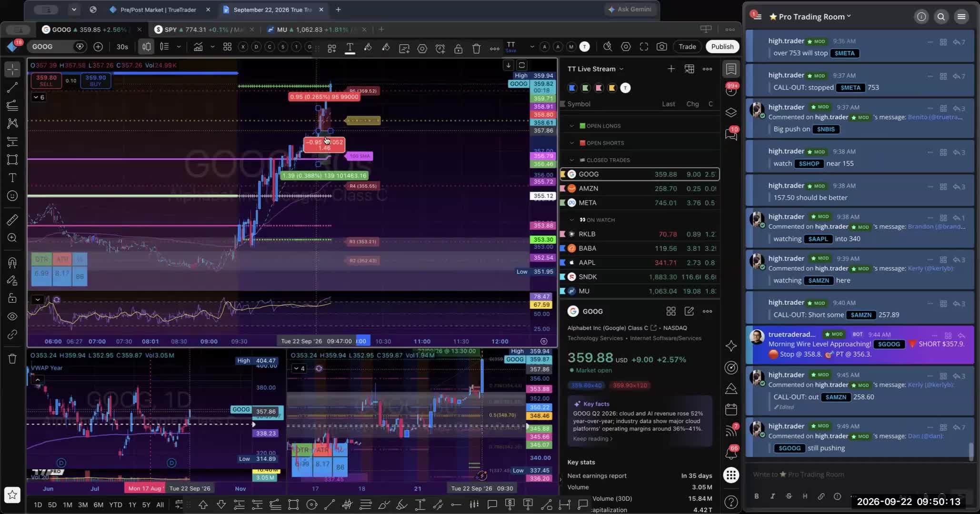Enter fullscreen chart mode
This screenshot has height=514, width=980.
(644, 47)
